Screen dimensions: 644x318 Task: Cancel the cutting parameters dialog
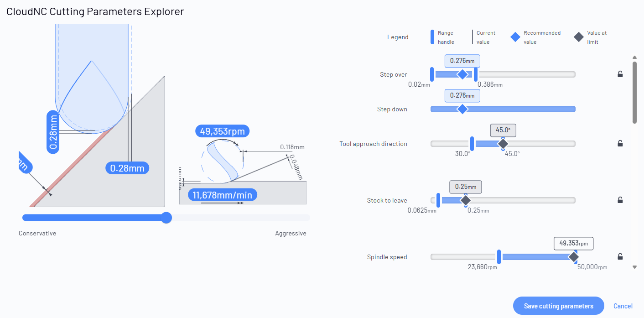(623, 306)
